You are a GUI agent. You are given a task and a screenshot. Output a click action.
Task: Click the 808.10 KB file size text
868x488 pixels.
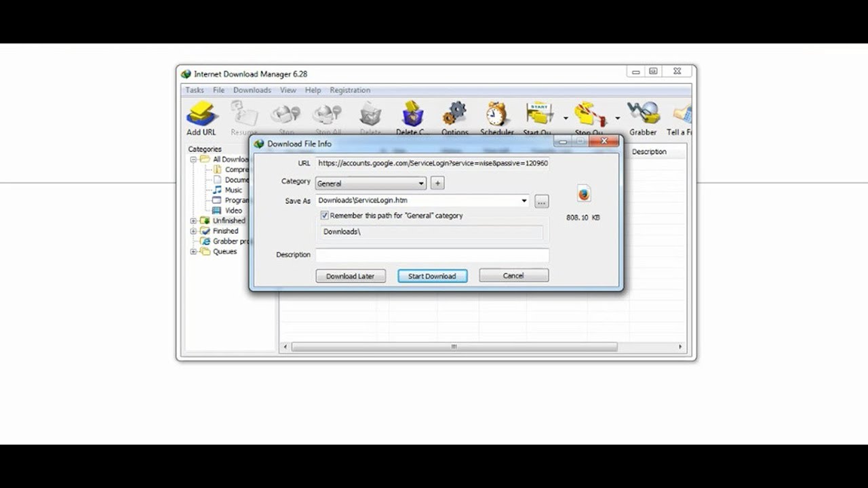(x=583, y=218)
